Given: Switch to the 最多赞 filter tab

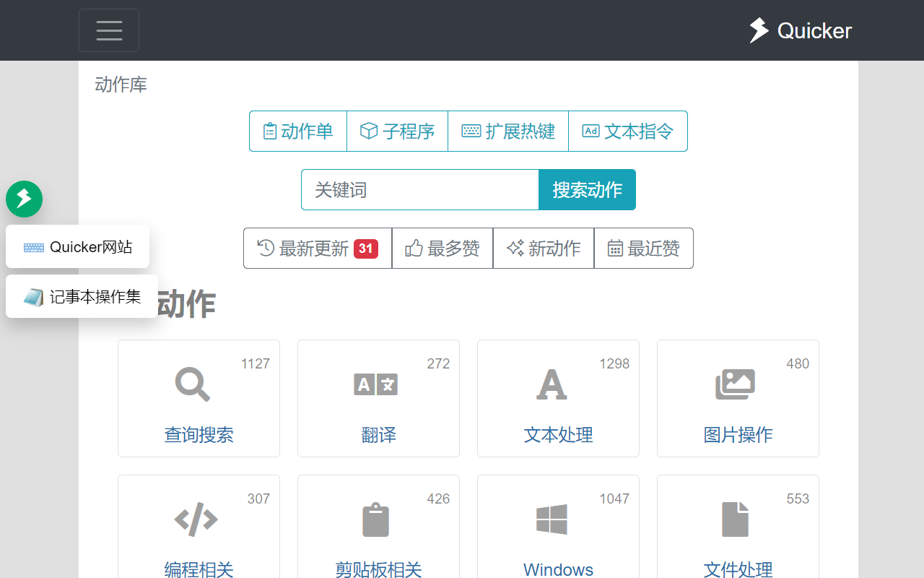Looking at the screenshot, I should [x=442, y=248].
